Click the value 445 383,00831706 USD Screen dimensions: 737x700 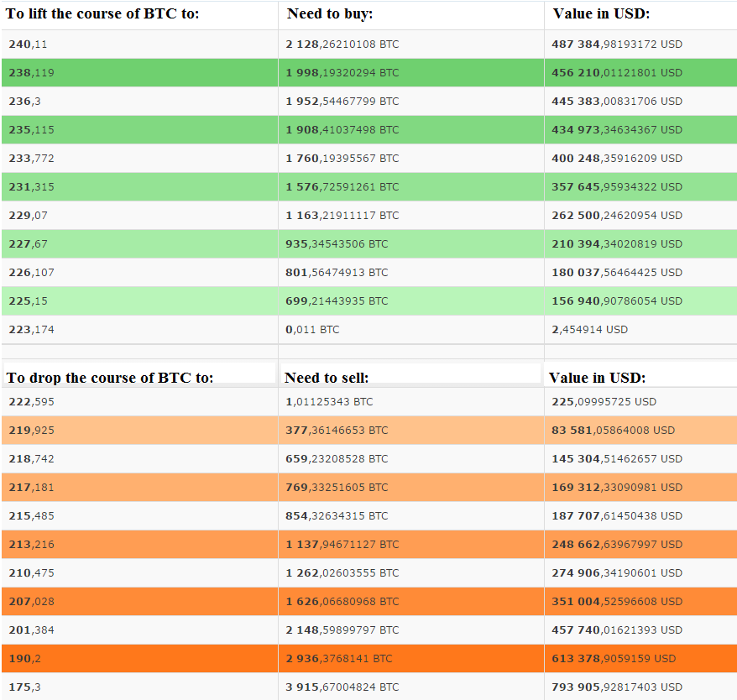[x=617, y=102]
